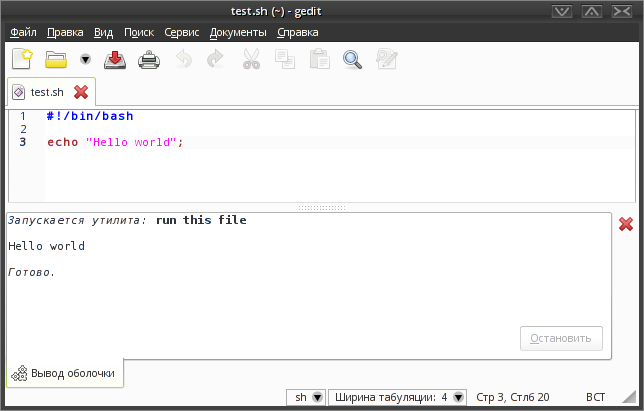Click the Cut scissors icon
Image resolution: width=644 pixels, height=411 pixels.
(x=251, y=60)
